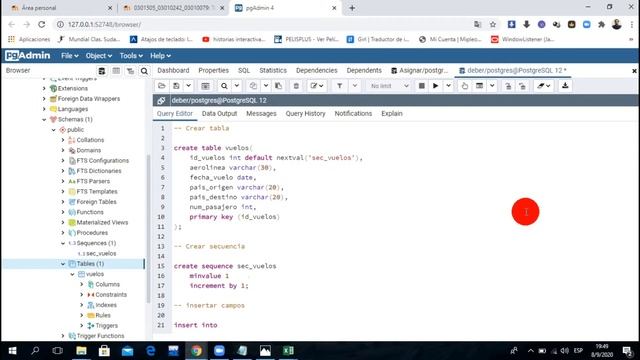Click the Copy icon in query toolbar
Viewport: 640px width, 360px height.
point(253,86)
